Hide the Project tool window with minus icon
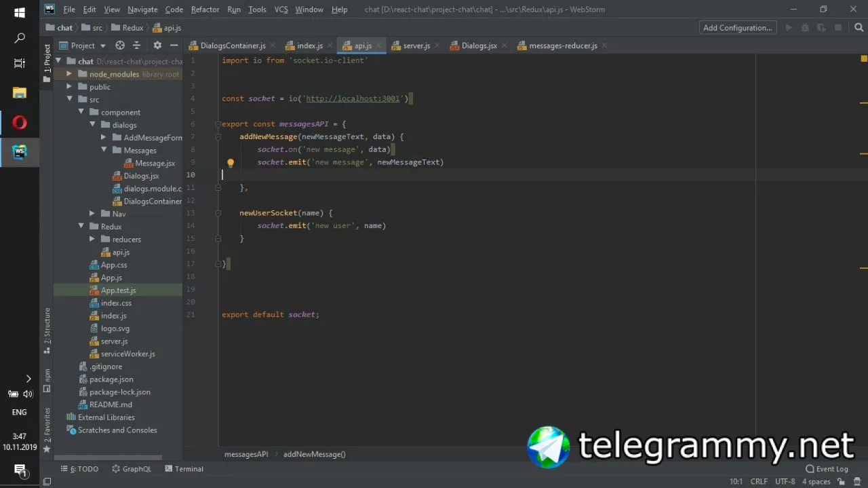868x488 pixels. pyautogui.click(x=174, y=45)
